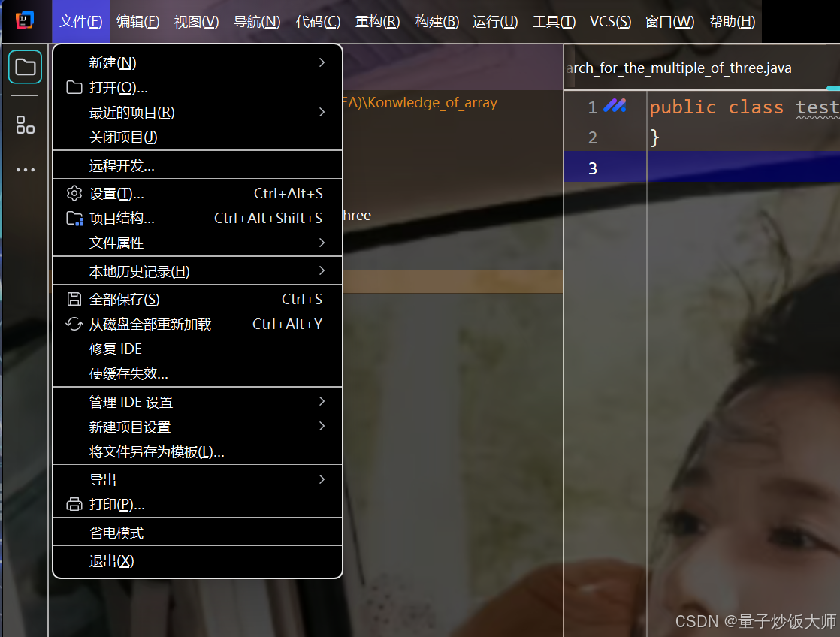Click the IntelliJ IDEA logo icon

point(25,20)
